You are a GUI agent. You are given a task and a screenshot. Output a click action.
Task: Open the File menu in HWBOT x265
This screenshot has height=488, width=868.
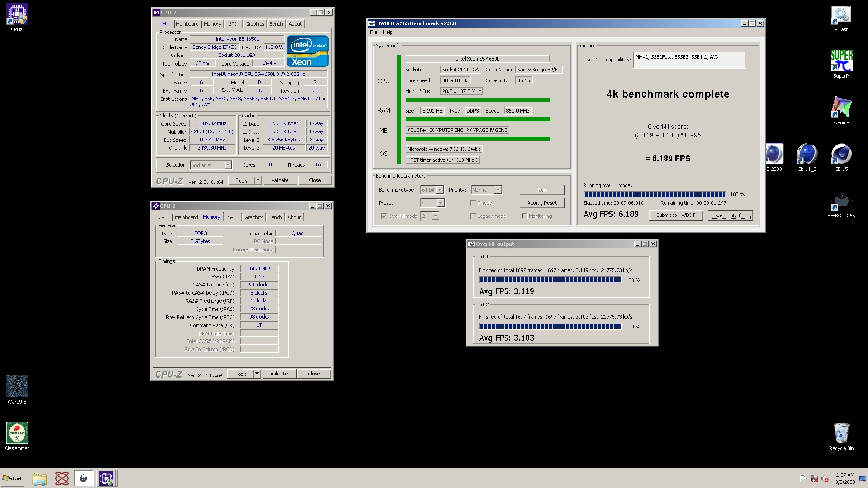(373, 32)
